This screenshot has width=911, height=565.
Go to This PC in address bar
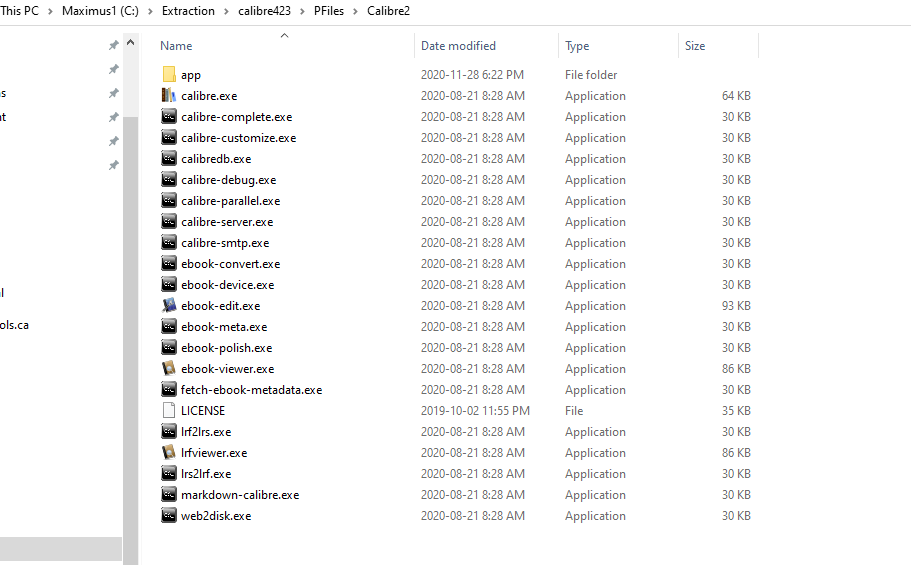(x=19, y=10)
